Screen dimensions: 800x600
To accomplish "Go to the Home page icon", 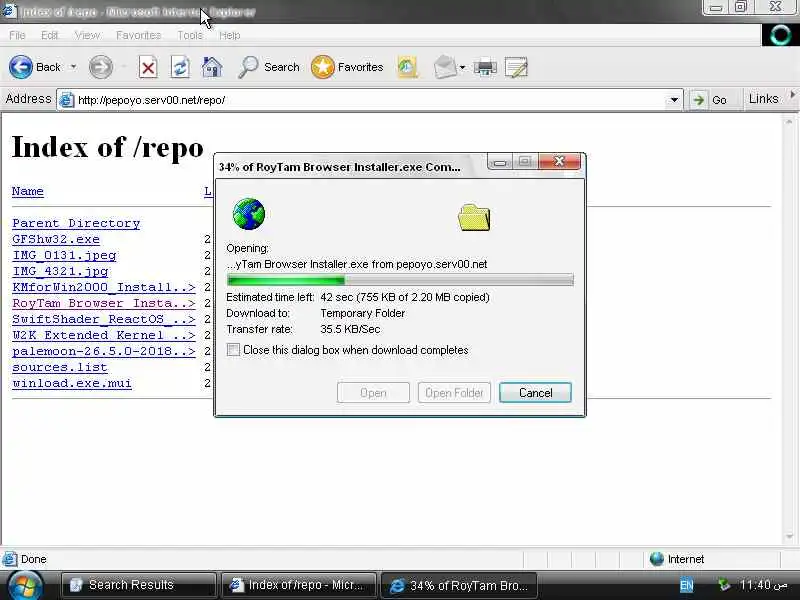I will (212, 67).
